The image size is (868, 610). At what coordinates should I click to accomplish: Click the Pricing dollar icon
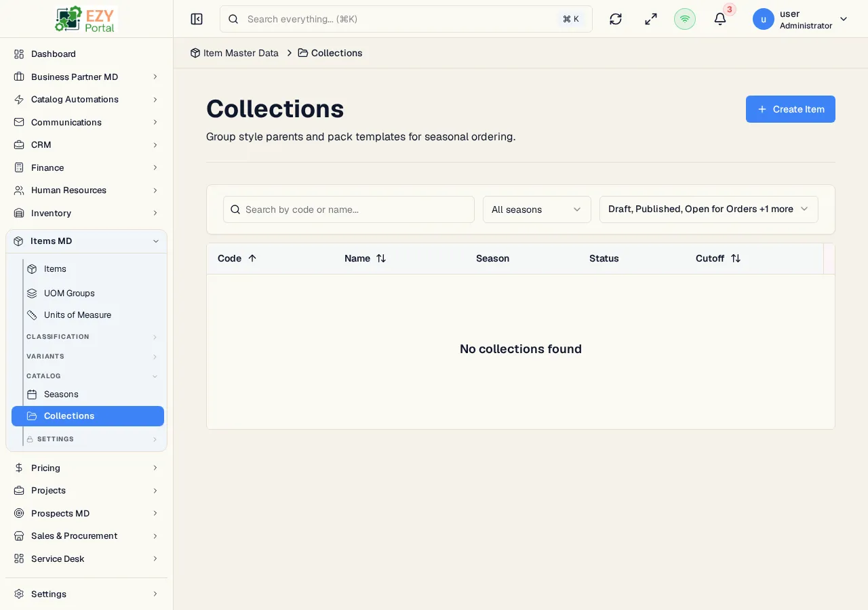(19, 468)
